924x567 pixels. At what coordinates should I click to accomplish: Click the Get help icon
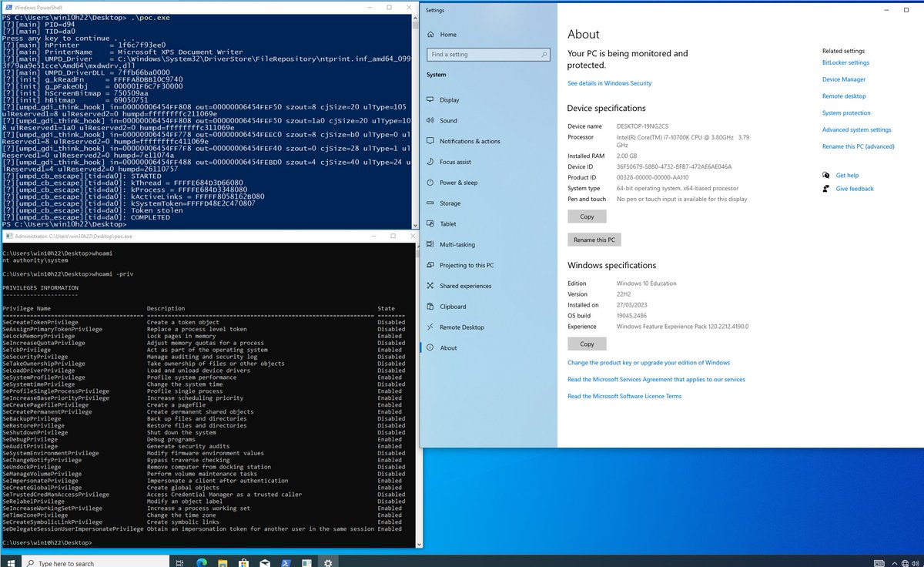826,176
